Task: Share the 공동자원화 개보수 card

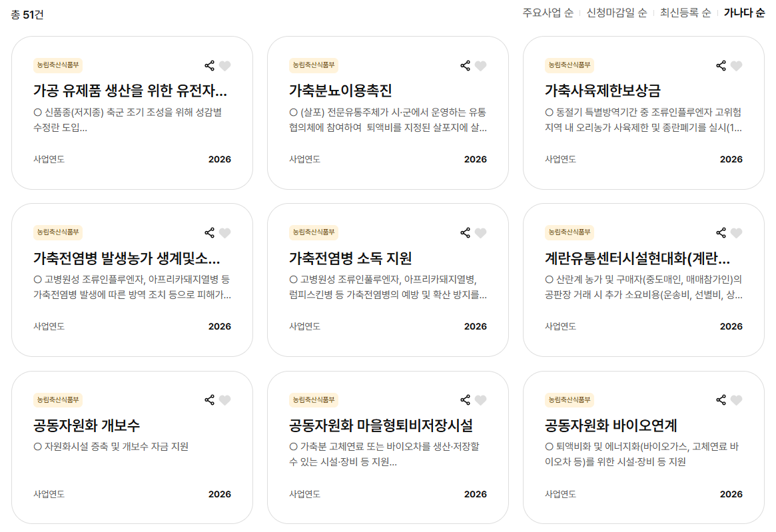Action: coord(209,399)
